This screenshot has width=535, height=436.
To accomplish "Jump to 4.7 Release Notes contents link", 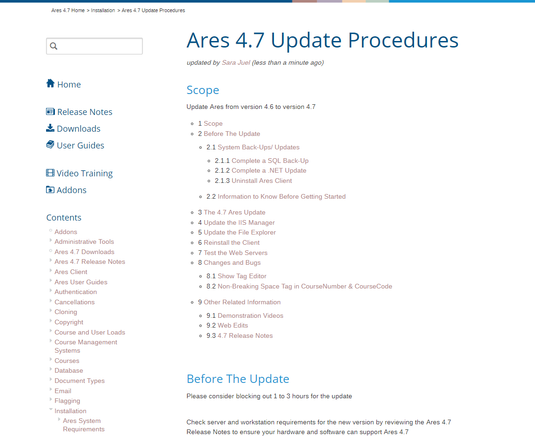I will coord(245,336).
